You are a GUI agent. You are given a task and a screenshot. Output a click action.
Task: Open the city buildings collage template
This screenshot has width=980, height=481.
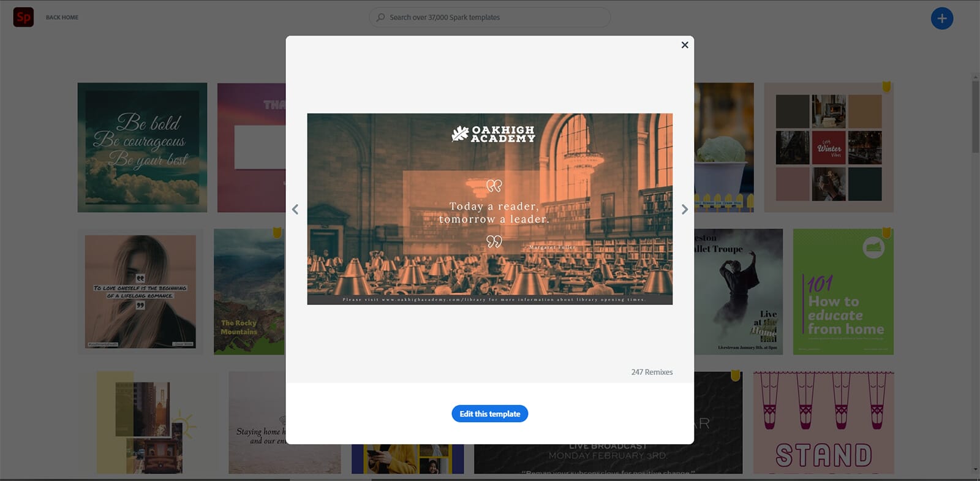pyautogui.click(x=148, y=423)
